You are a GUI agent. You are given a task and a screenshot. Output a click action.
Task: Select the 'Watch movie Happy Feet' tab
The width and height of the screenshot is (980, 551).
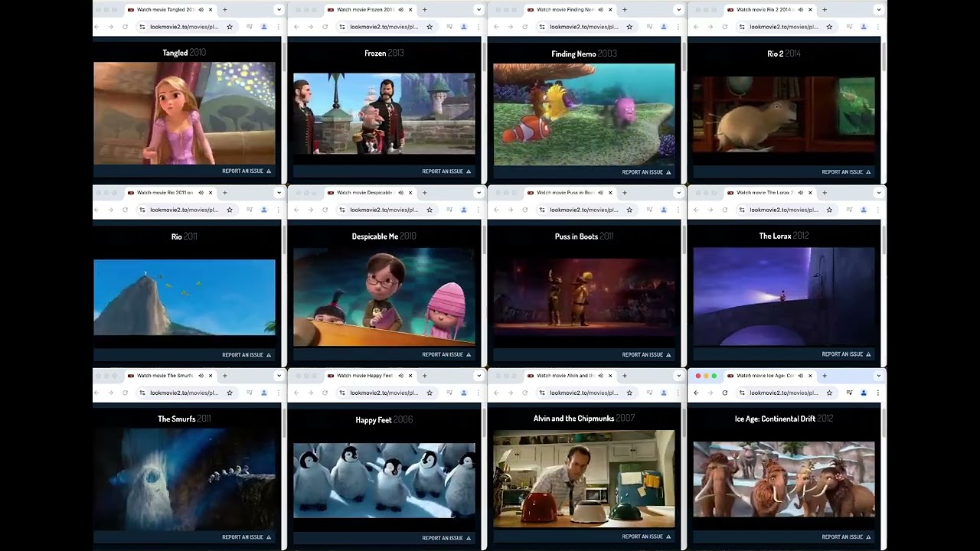click(x=370, y=376)
